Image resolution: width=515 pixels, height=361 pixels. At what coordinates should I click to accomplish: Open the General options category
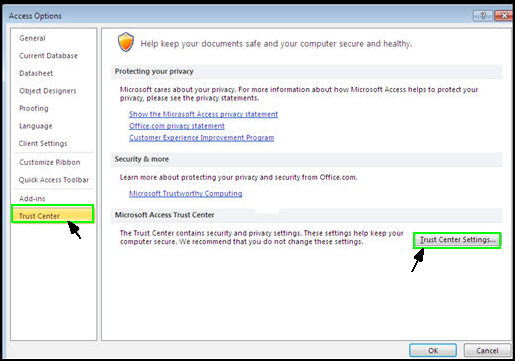pos(32,38)
